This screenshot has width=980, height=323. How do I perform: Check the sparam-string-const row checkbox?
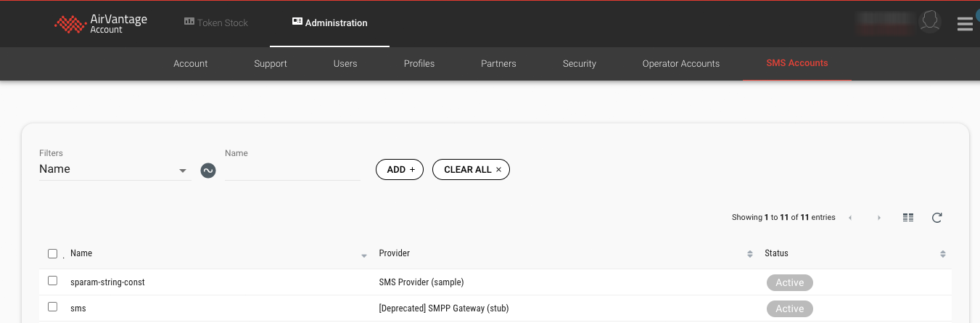(52, 281)
